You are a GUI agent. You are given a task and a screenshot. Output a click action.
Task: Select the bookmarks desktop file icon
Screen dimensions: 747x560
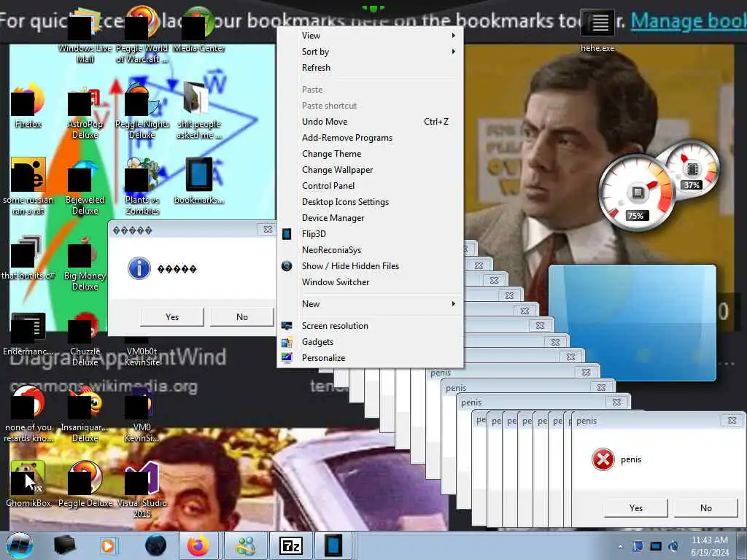tap(198, 181)
